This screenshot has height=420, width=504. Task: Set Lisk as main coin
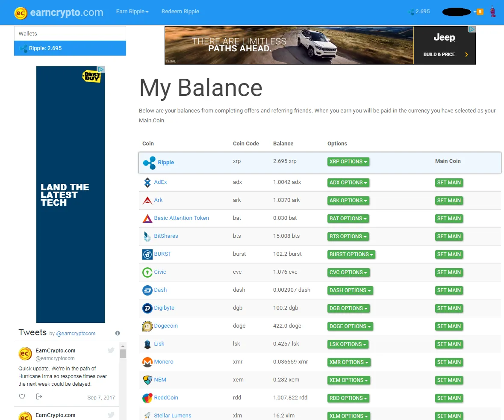click(449, 344)
